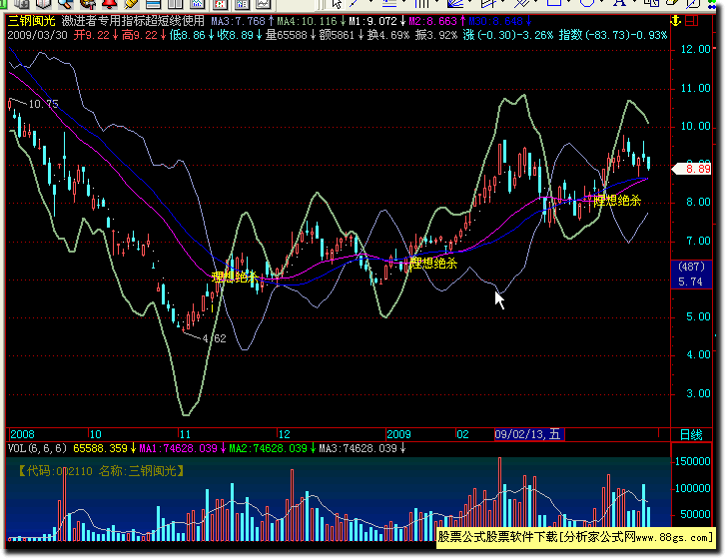The height and width of the screenshot is (560, 728).
Task: Select the text 'A' drawing tool
Action: (619, 4)
